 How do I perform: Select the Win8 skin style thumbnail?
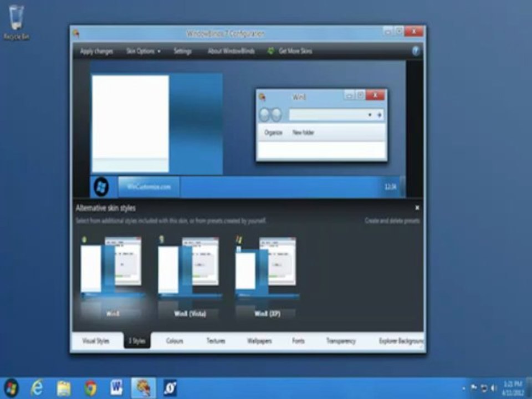pos(112,277)
